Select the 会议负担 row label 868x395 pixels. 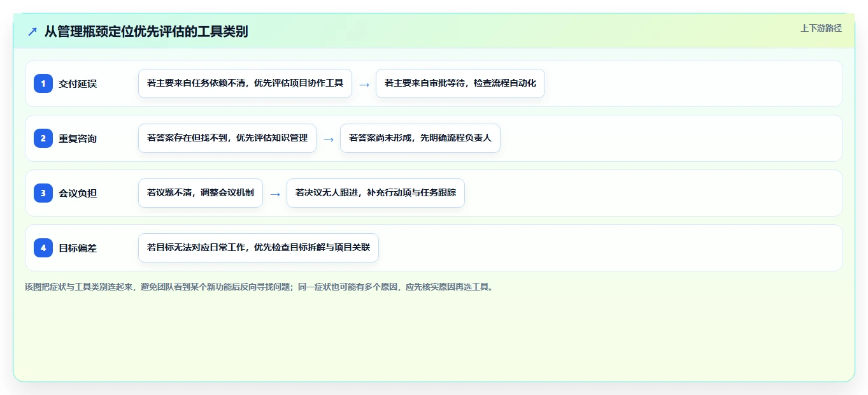click(x=78, y=193)
